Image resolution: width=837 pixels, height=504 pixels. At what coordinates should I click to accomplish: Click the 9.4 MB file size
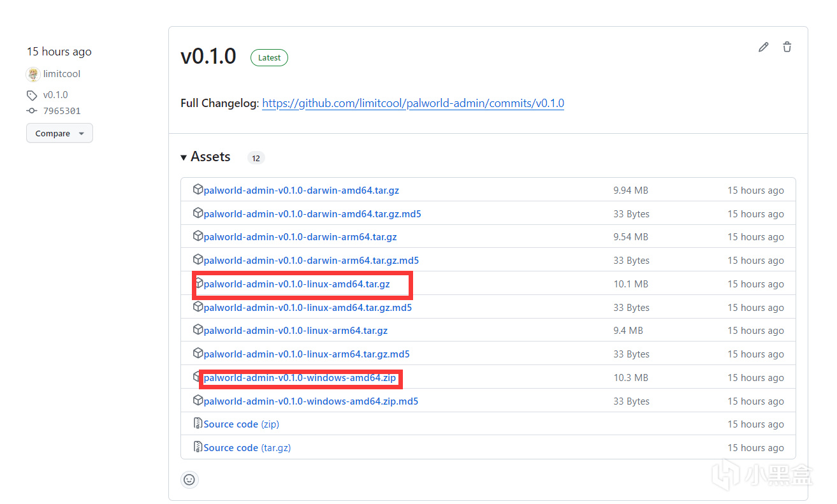(x=629, y=331)
